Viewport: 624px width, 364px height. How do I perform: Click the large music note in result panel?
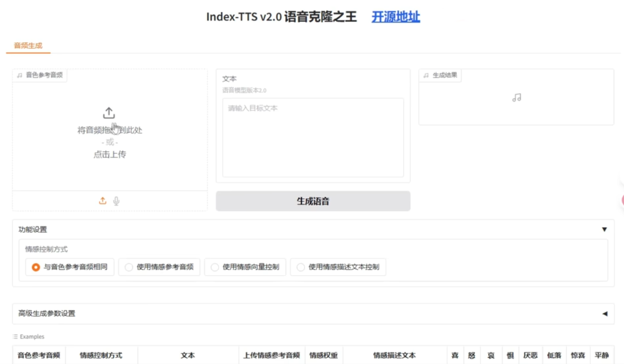click(517, 98)
